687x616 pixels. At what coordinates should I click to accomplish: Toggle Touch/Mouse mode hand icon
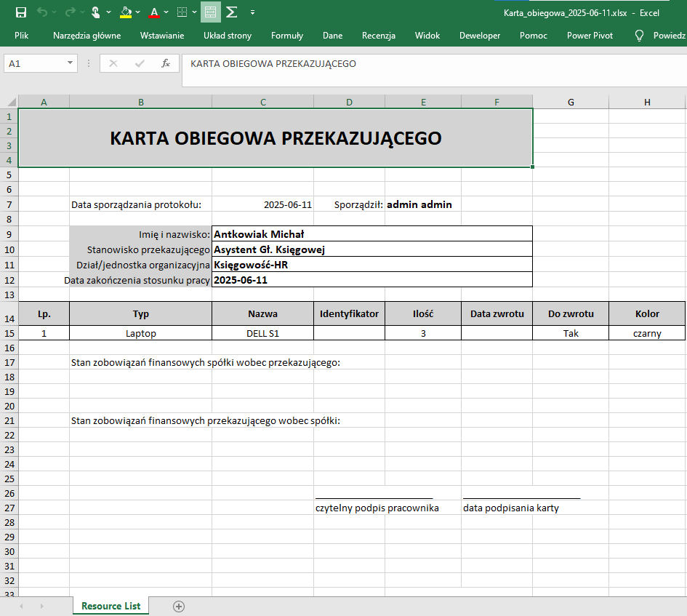[95, 12]
